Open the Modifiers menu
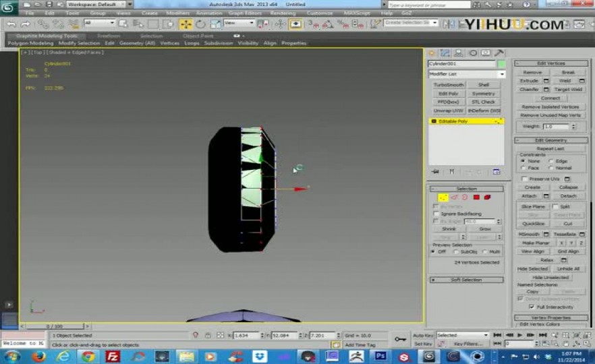The width and height of the screenshot is (595, 364). tap(177, 13)
